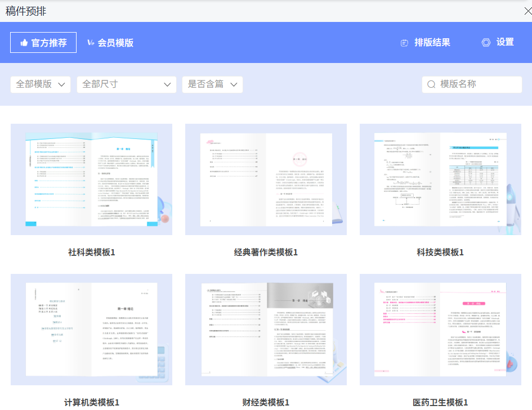Screen dimensions: 532x410
Task: Switch to the 官方推荐 tab
Action: pyautogui.click(x=42, y=42)
